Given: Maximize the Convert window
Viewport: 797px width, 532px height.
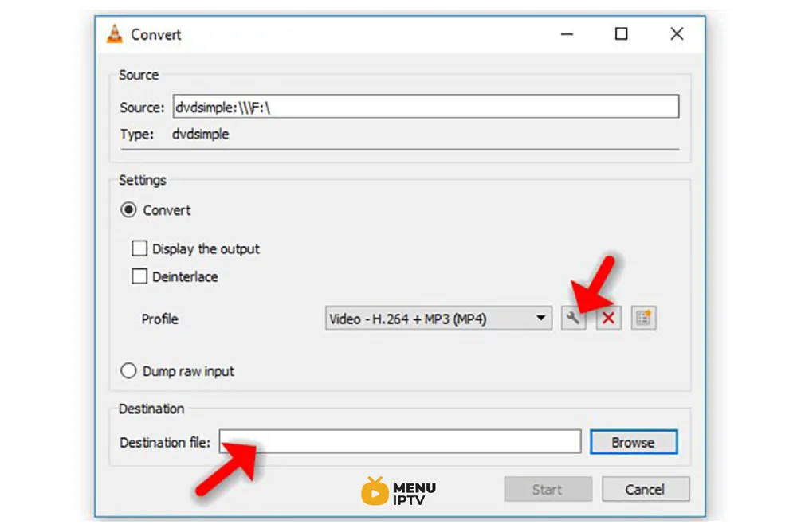Looking at the screenshot, I should coord(621,34).
